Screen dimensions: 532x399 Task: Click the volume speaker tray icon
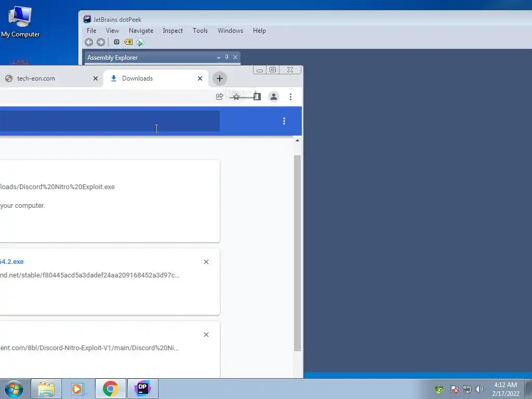pos(479,389)
